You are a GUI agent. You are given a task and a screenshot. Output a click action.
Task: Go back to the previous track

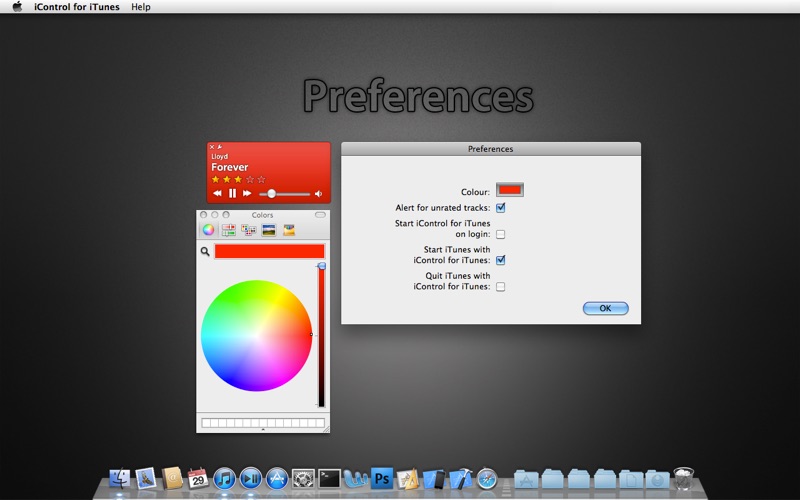(217, 193)
